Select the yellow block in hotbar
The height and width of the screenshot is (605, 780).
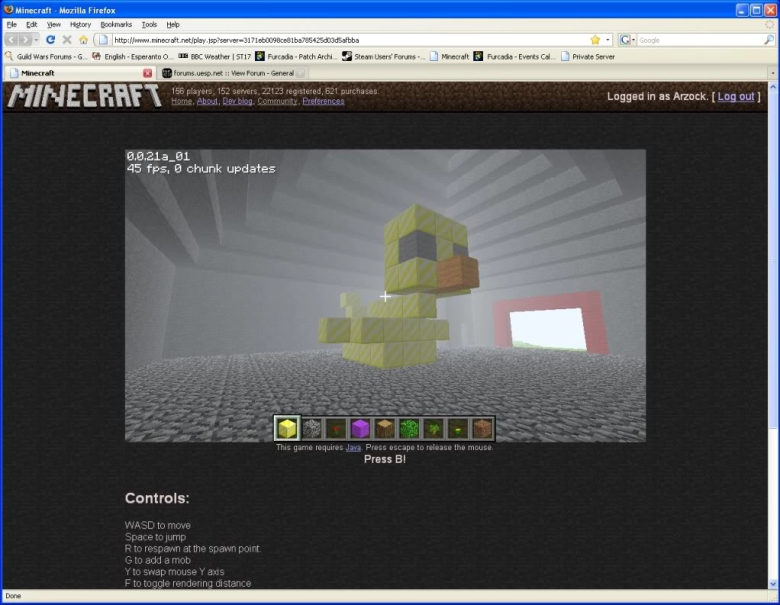click(287, 428)
